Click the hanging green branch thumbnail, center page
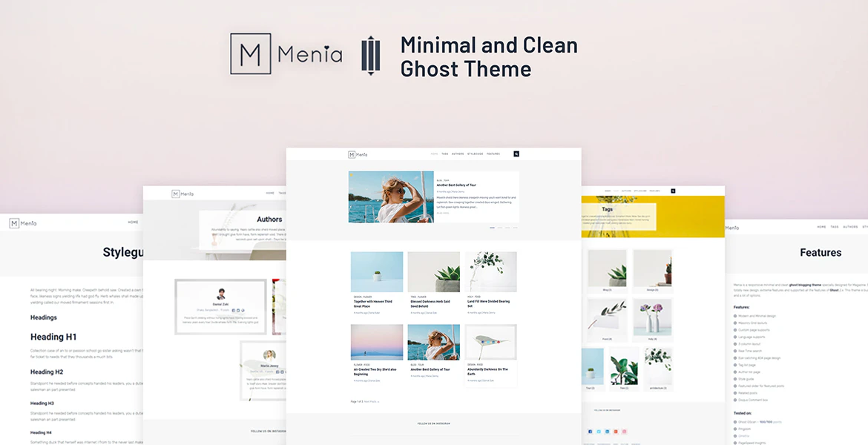 point(491,271)
